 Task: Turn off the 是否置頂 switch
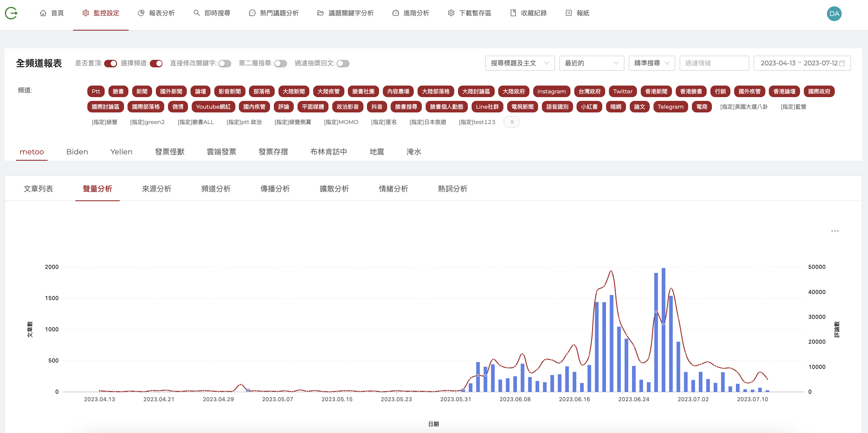coord(110,63)
